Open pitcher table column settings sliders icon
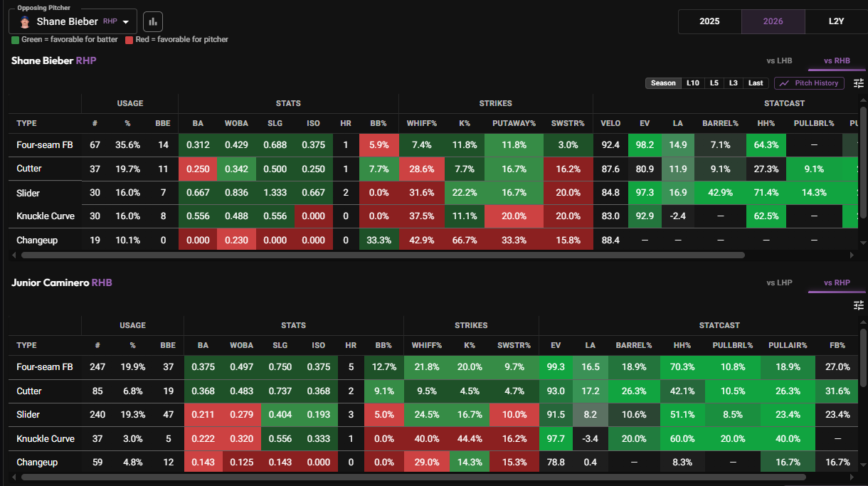 859,83
